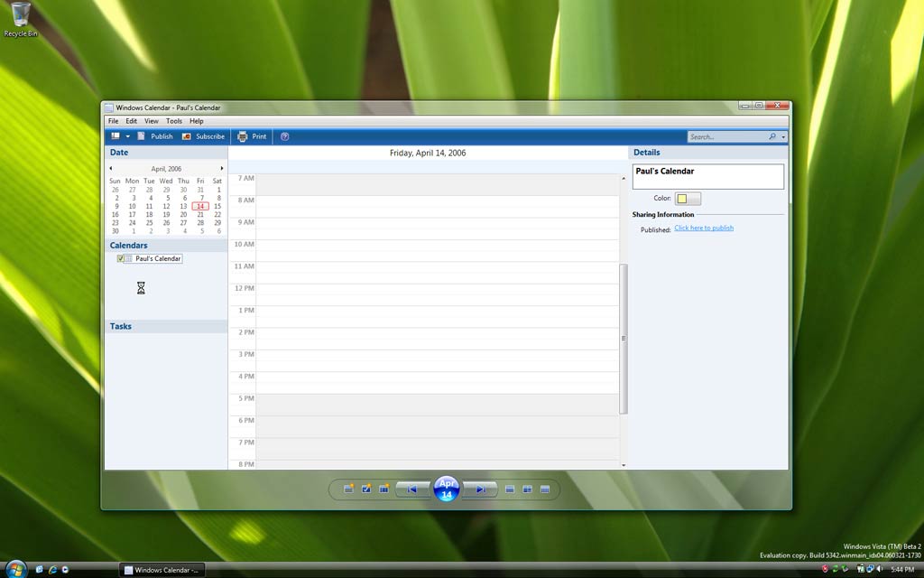Click the New Calendar icon in bottom bar
Screen dimensions: 924x578
pos(383,489)
